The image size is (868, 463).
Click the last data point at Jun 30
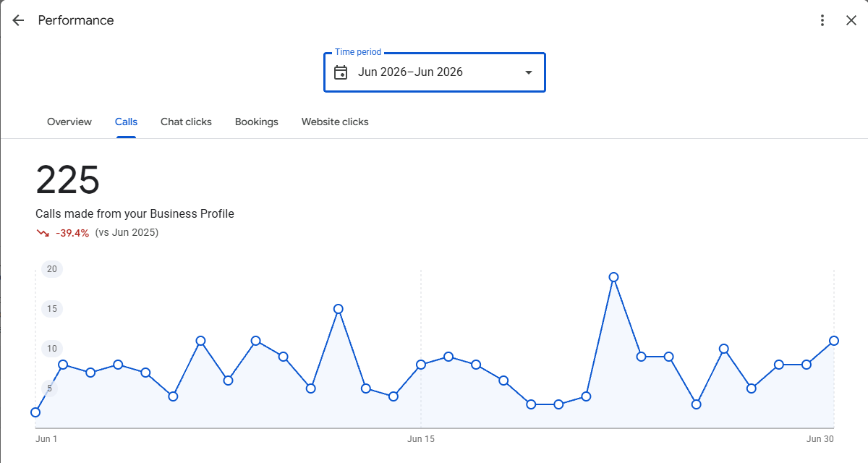[x=834, y=341]
